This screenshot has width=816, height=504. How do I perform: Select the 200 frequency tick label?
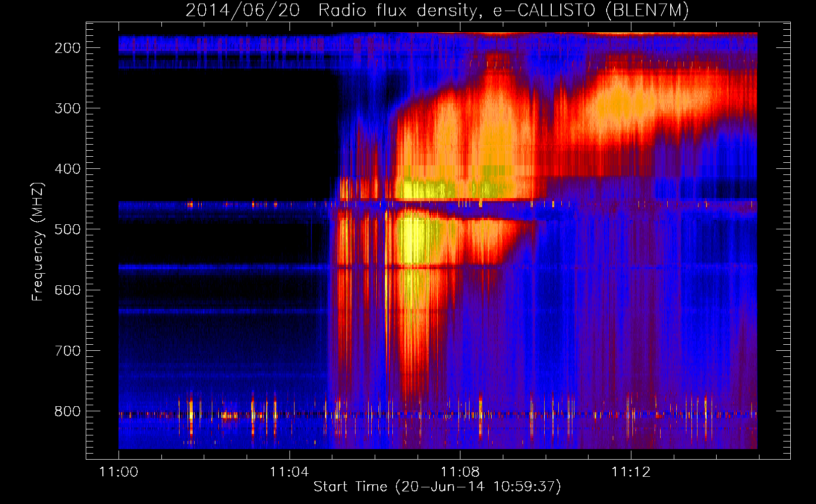[x=68, y=48]
